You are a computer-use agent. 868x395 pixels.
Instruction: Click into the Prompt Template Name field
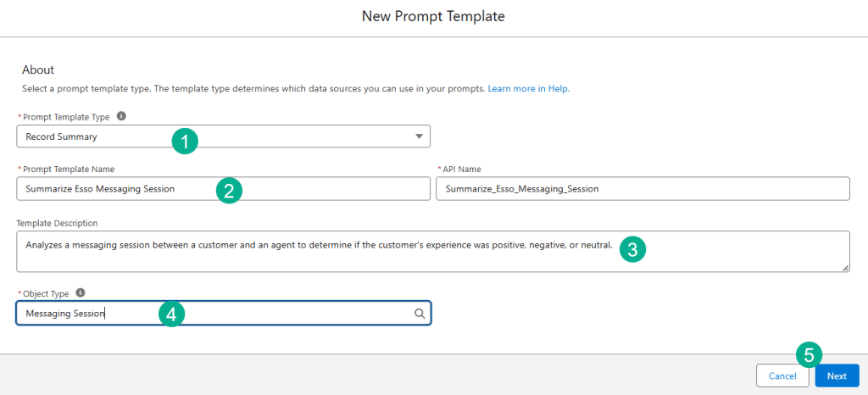[110, 189]
